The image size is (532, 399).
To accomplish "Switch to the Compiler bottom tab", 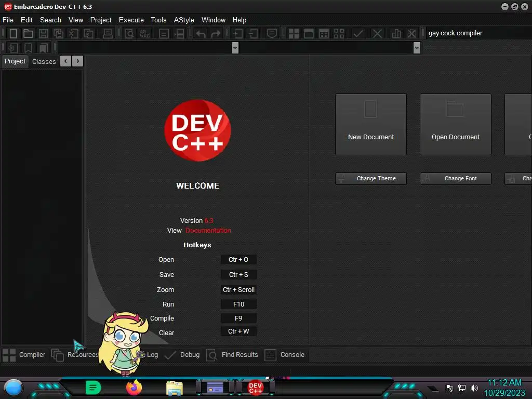I will (x=24, y=355).
